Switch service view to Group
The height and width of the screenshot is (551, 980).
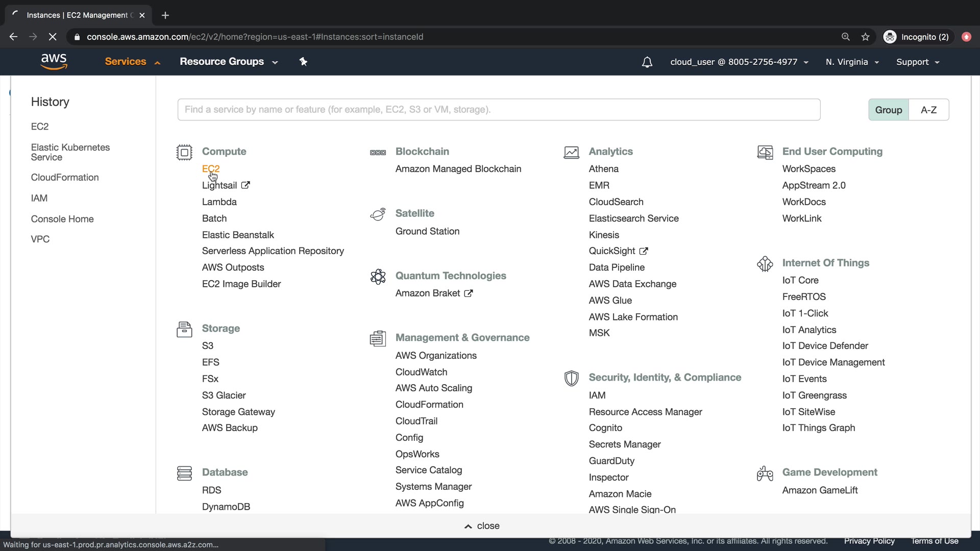coord(888,110)
